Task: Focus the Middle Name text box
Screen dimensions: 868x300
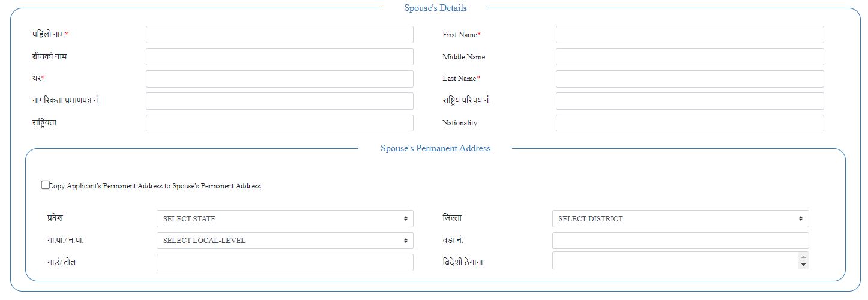Action: [689, 57]
